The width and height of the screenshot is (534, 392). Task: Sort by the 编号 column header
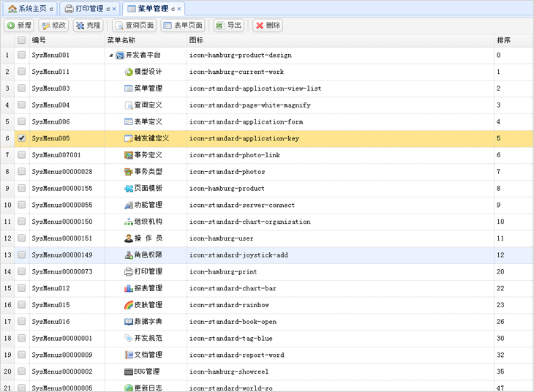(67, 40)
